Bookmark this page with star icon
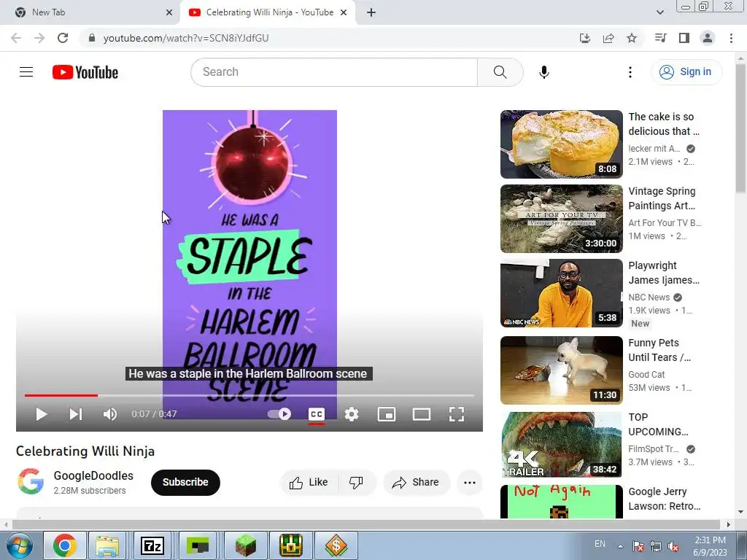This screenshot has height=560, width=747. [x=632, y=38]
